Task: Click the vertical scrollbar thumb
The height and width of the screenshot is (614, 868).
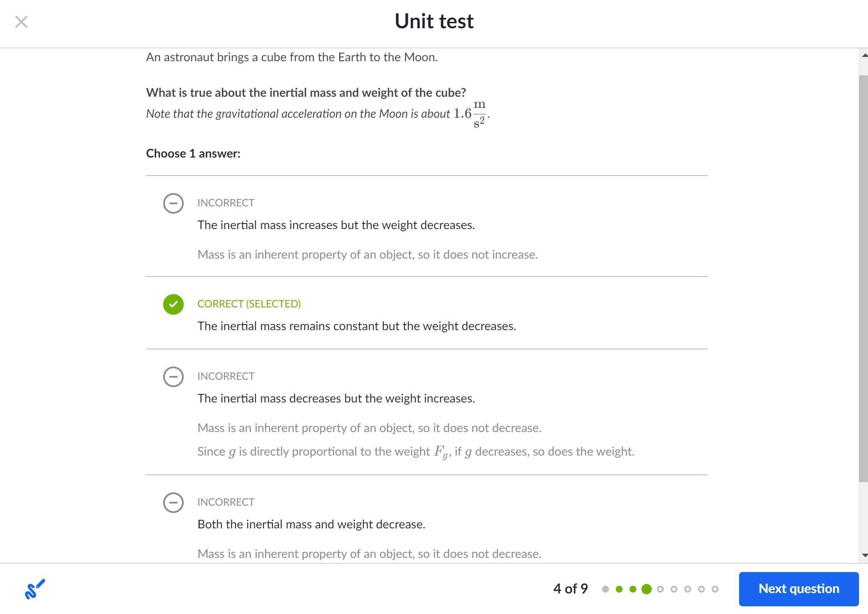Action: (x=863, y=278)
